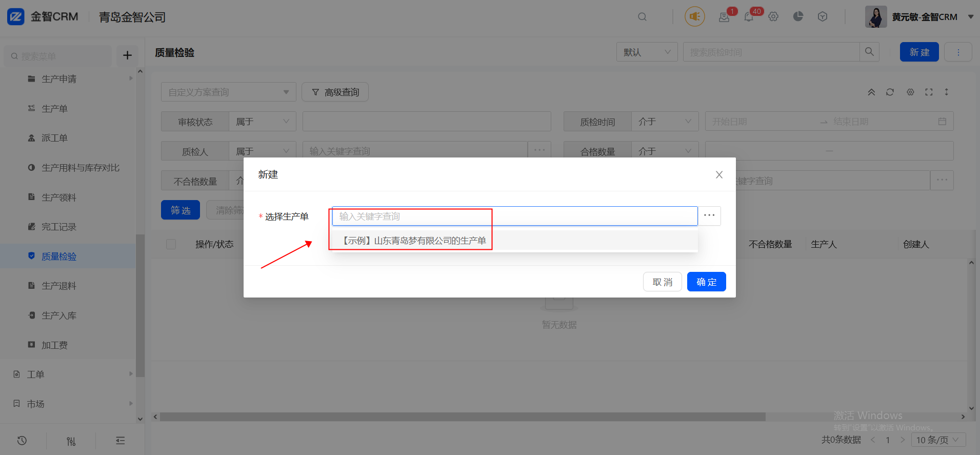
Task: Focus the 输入关键字查询 field in dialog
Action: click(515, 216)
